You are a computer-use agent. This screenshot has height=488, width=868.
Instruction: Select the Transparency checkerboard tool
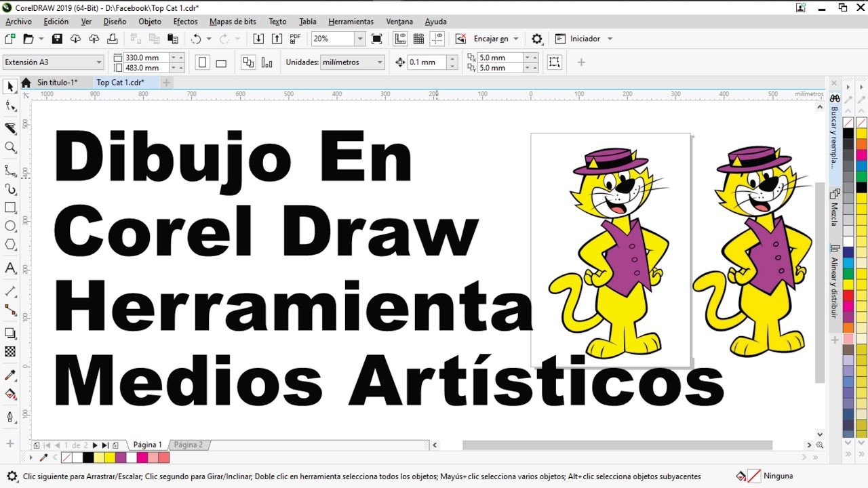(10, 352)
